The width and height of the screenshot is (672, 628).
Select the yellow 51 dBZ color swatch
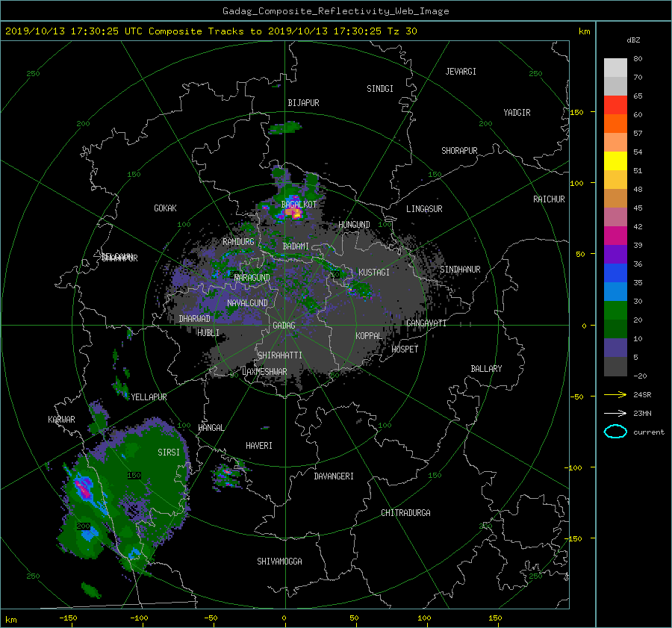pos(615,161)
